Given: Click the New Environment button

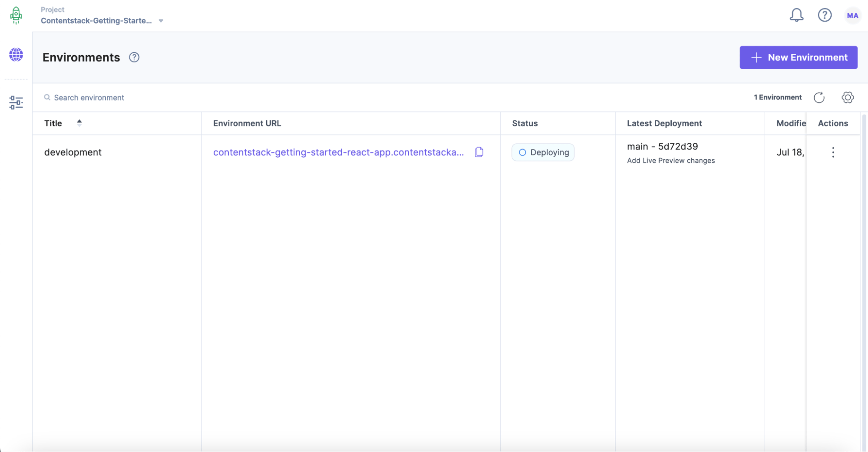Looking at the screenshot, I should [x=798, y=58].
